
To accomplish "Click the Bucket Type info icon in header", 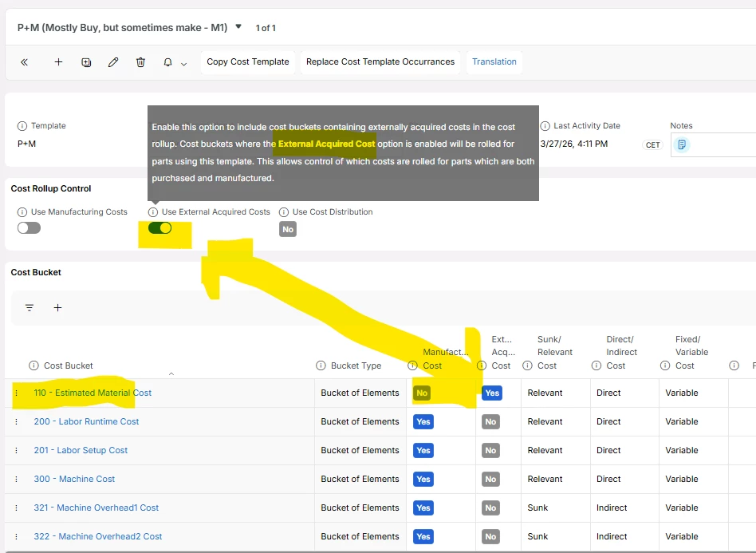I will (321, 365).
